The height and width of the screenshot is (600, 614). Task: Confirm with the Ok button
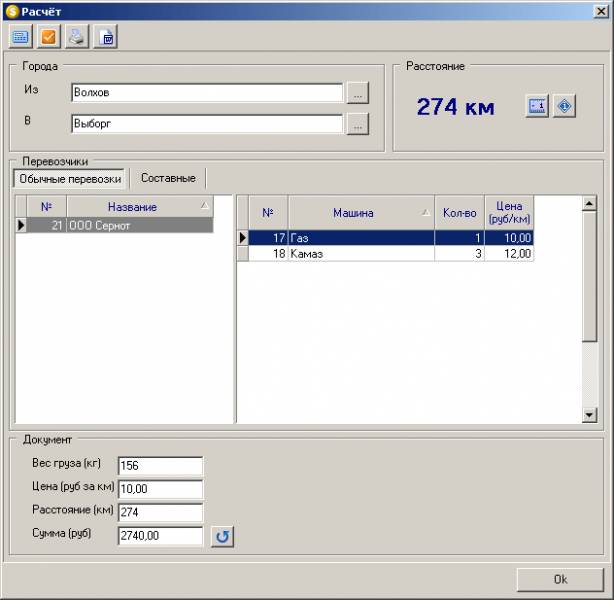(x=560, y=580)
